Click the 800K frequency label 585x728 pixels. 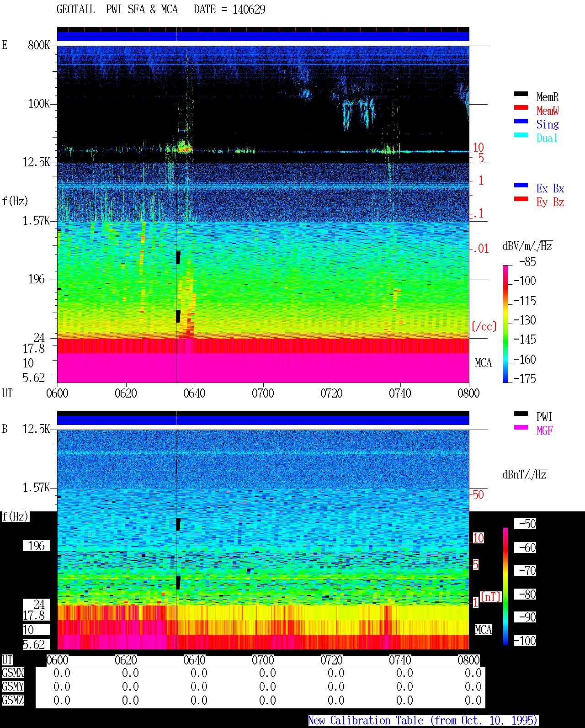point(39,45)
